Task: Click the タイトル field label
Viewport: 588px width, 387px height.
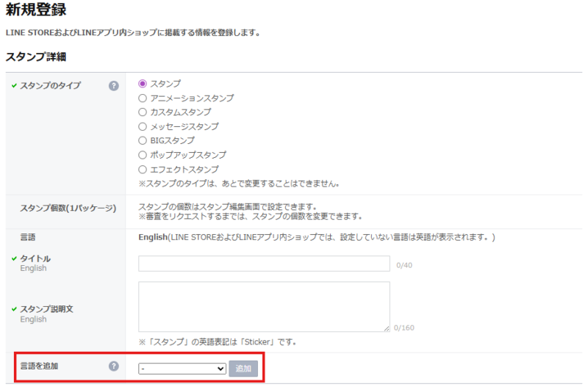Action: pos(35,259)
